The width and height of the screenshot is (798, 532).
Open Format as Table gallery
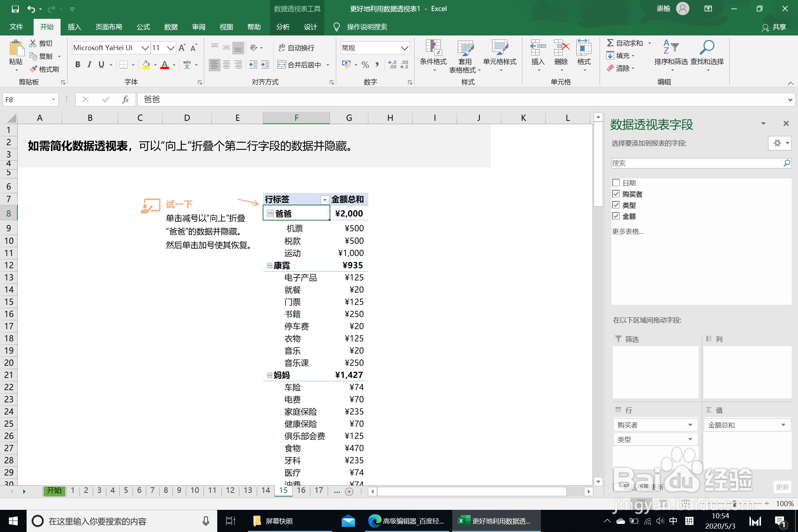tap(465, 56)
